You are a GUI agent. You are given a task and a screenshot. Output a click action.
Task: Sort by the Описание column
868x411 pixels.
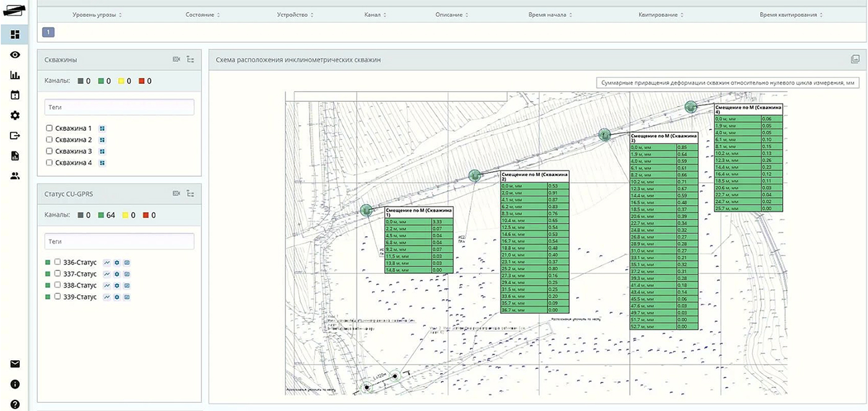pyautogui.click(x=452, y=15)
